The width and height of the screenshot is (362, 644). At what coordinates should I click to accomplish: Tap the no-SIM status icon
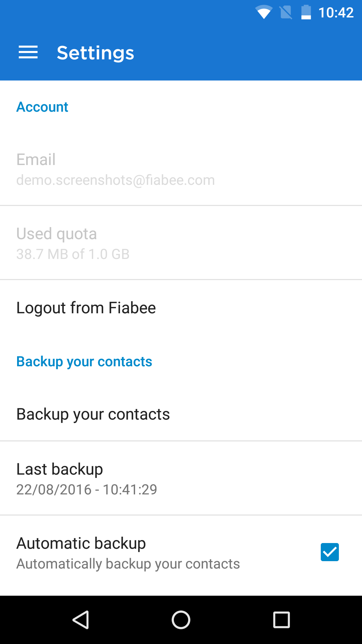pos(286,13)
